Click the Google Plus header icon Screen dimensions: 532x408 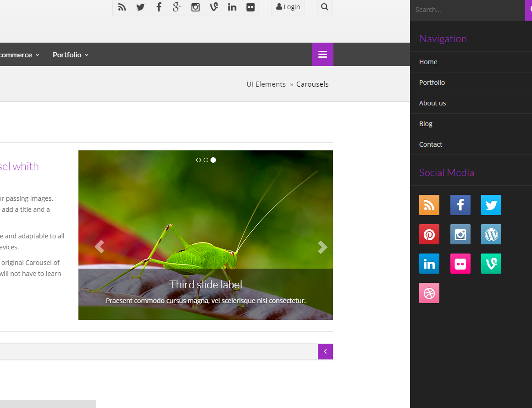(x=177, y=7)
